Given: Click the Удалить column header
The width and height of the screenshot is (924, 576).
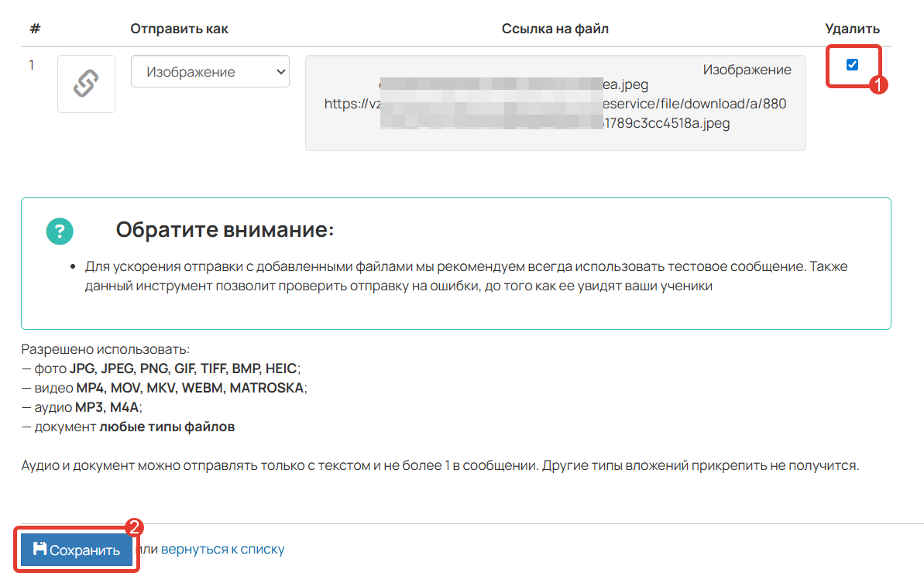Looking at the screenshot, I should click(852, 29).
